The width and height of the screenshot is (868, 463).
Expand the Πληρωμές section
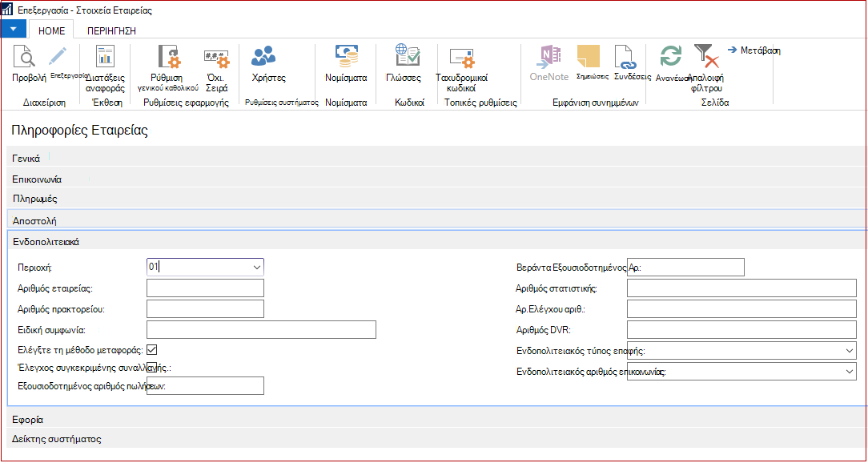pyautogui.click(x=436, y=198)
